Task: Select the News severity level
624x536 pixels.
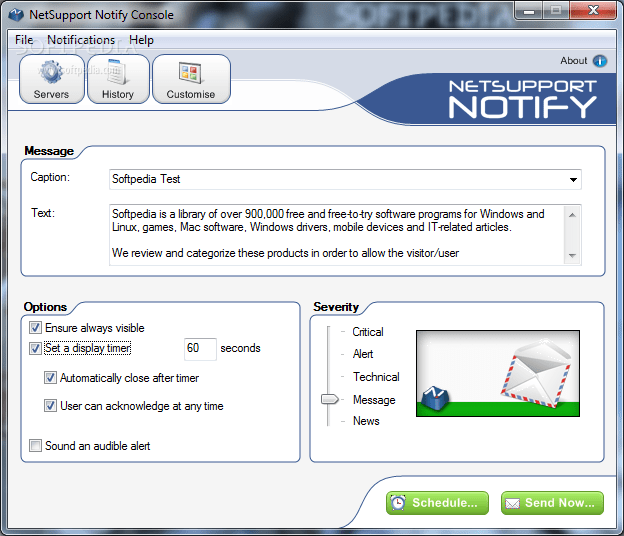Action: pyautogui.click(x=366, y=421)
